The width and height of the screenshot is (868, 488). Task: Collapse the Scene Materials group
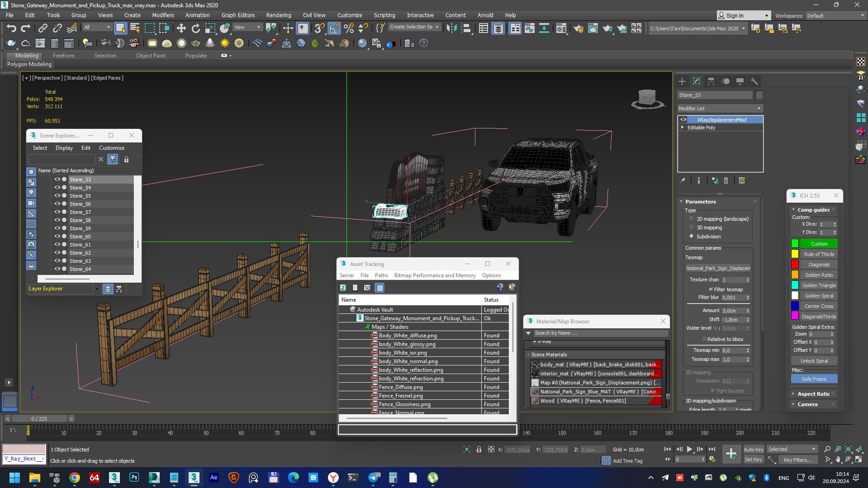tap(528, 355)
